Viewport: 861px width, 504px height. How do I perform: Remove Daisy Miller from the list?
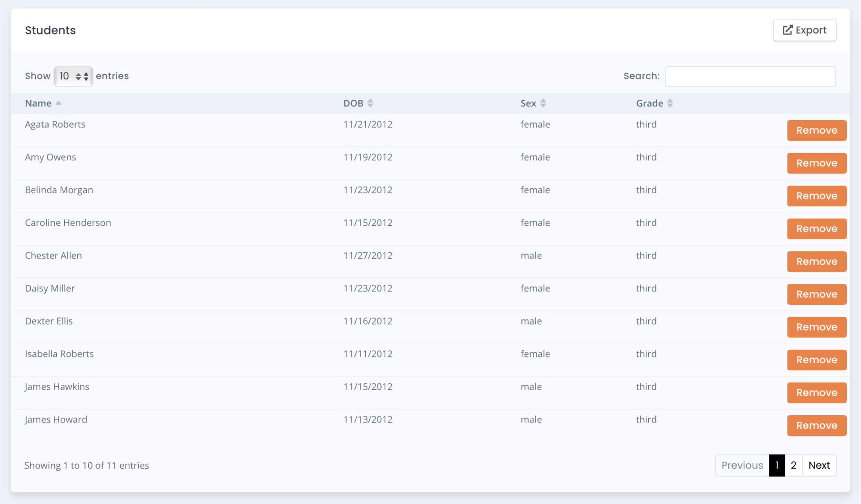pyautogui.click(x=816, y=294)
